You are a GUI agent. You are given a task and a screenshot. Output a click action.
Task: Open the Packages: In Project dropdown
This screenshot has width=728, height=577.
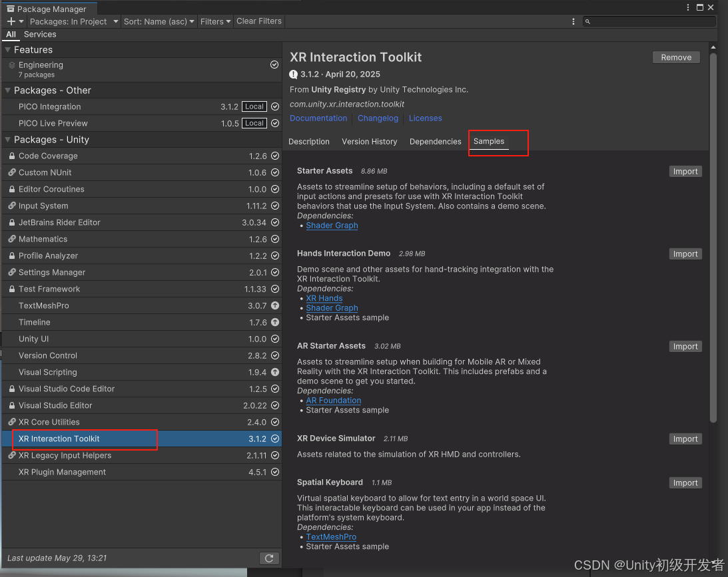pos(74,21)
